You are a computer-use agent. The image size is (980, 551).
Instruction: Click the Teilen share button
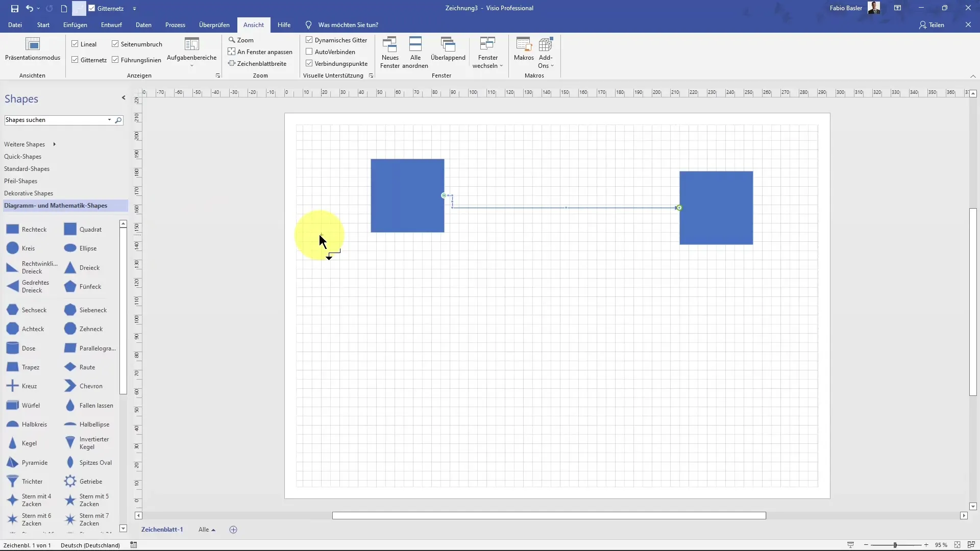932,24
